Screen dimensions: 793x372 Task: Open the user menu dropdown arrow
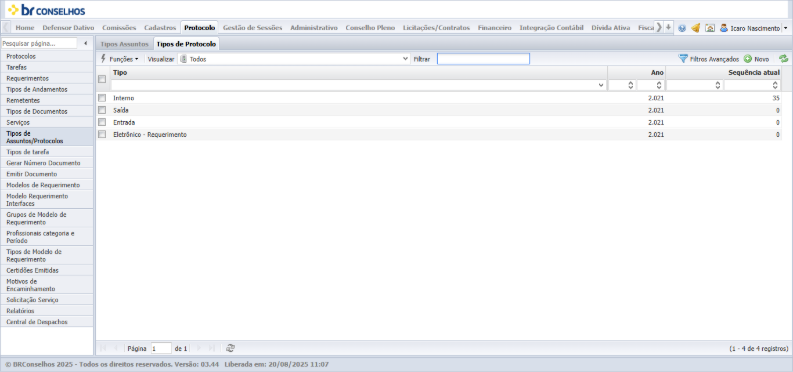(785, 28)
